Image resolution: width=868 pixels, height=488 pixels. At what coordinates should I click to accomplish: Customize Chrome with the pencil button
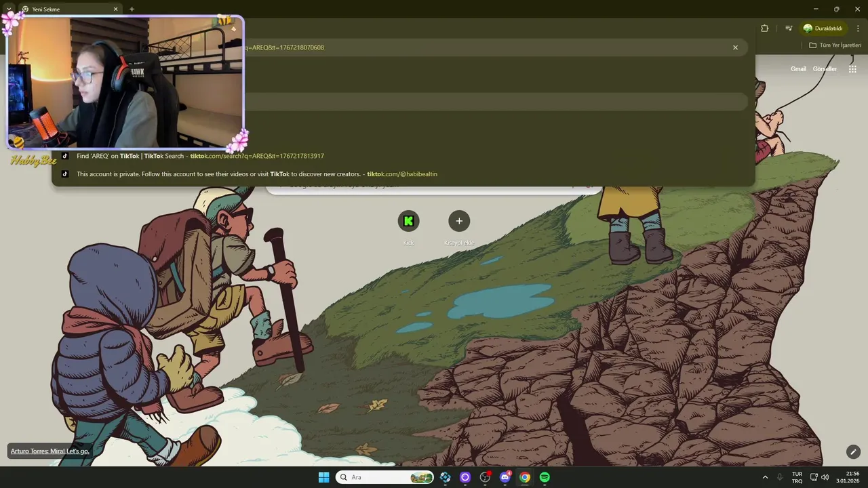(853, 451)
